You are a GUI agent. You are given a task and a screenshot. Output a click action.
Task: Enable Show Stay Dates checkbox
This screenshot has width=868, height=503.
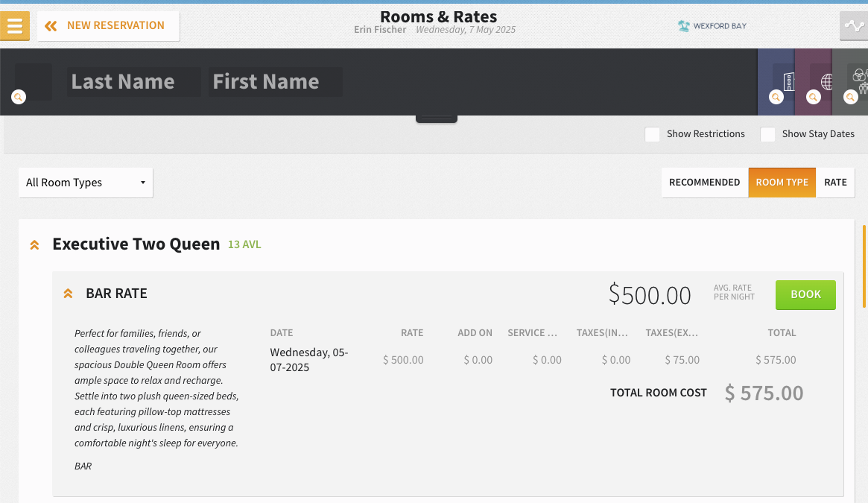point(767,134)
